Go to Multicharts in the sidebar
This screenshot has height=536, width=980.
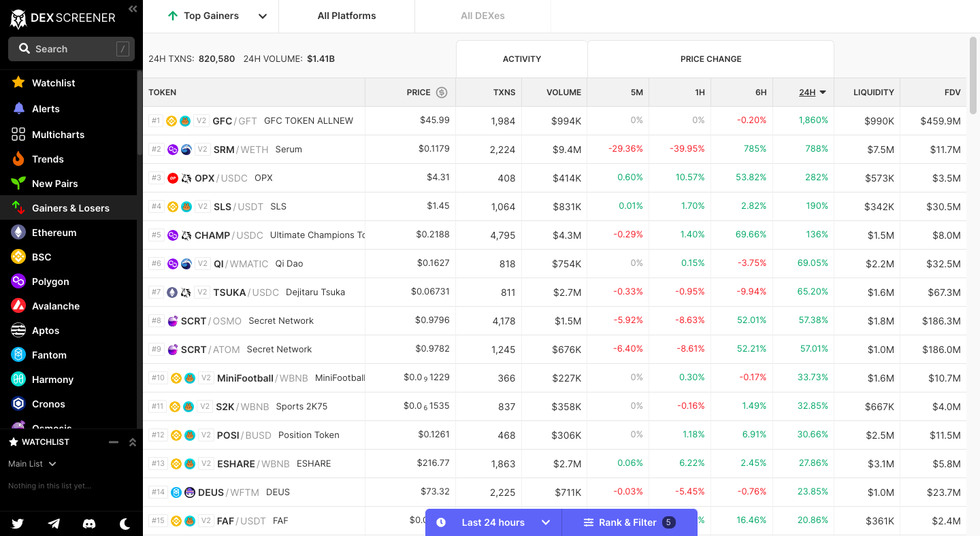pyautogui.click(x=68, y=135)
